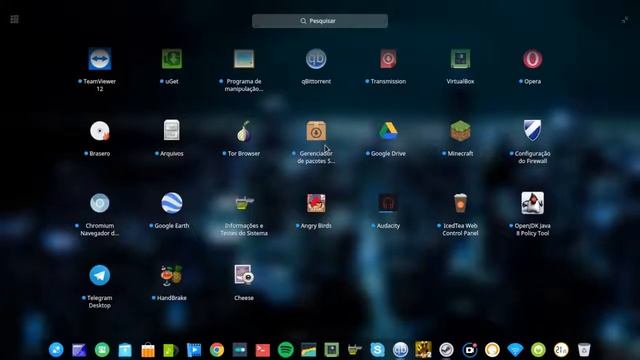
Task: Open the system monitor graph icon in dock
Action: [309, 350]
